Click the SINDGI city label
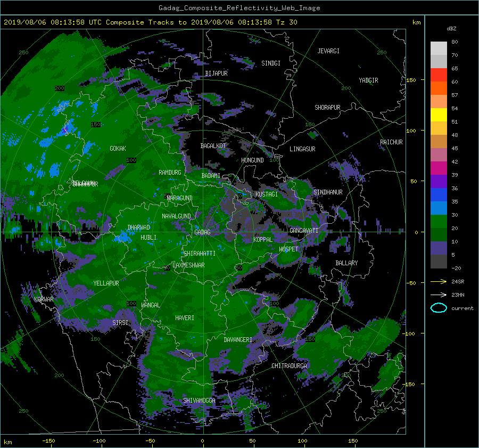 [271, 63]
